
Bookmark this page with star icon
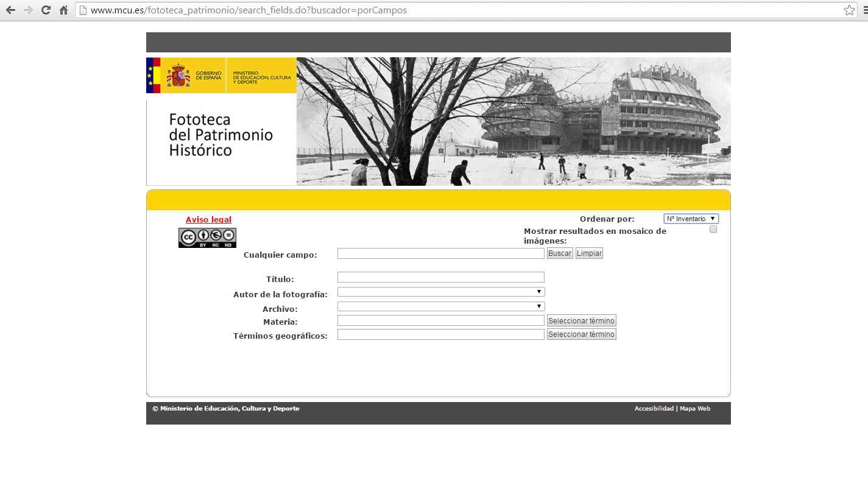pos(849,10)
